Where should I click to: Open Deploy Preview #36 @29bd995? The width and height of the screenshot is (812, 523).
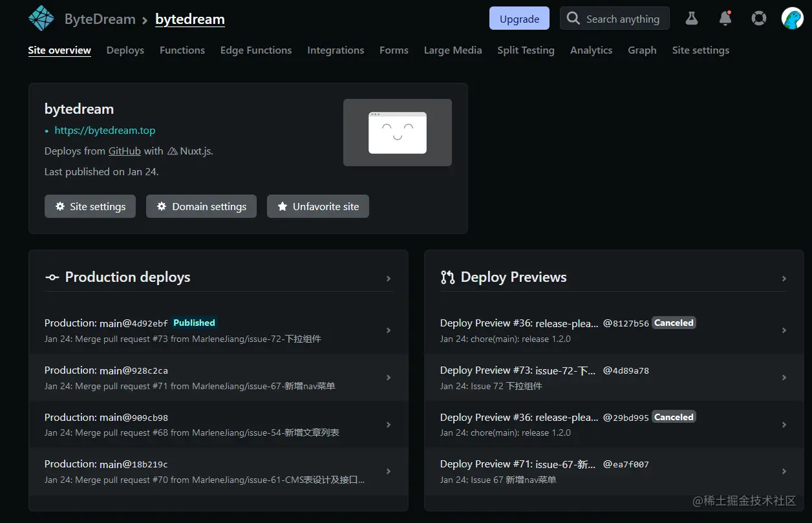tap(614, 425)
